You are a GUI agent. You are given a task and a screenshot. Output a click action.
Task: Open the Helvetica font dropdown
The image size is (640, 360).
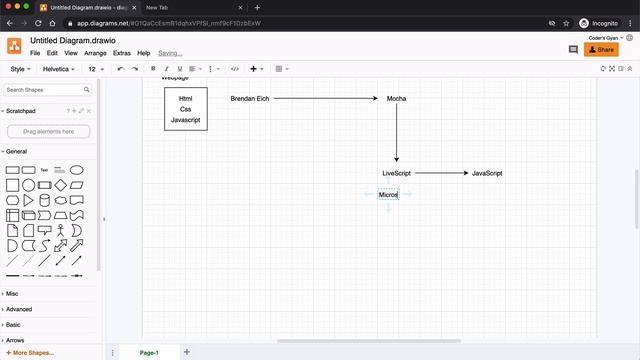[x=58, y=69]
